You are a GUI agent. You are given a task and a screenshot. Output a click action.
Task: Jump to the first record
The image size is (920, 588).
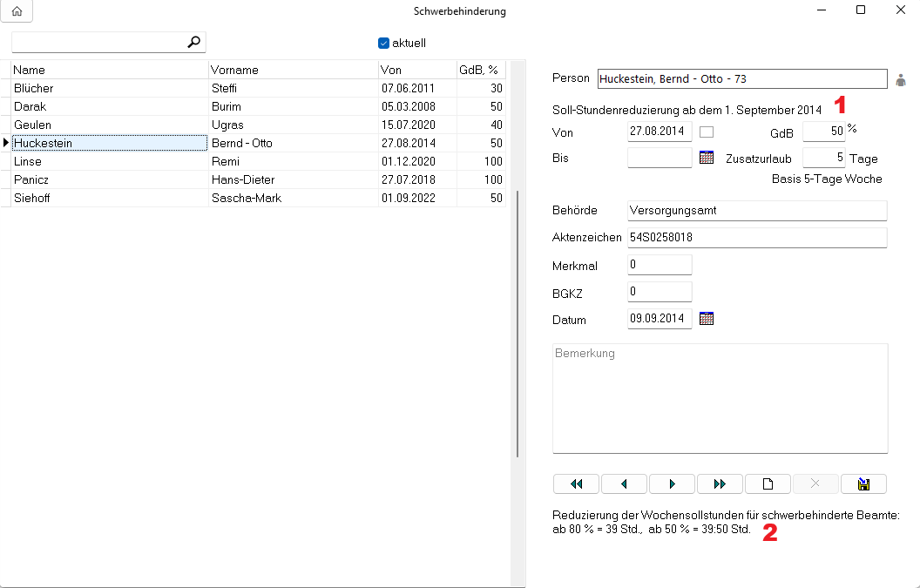[x=576, y=484]
